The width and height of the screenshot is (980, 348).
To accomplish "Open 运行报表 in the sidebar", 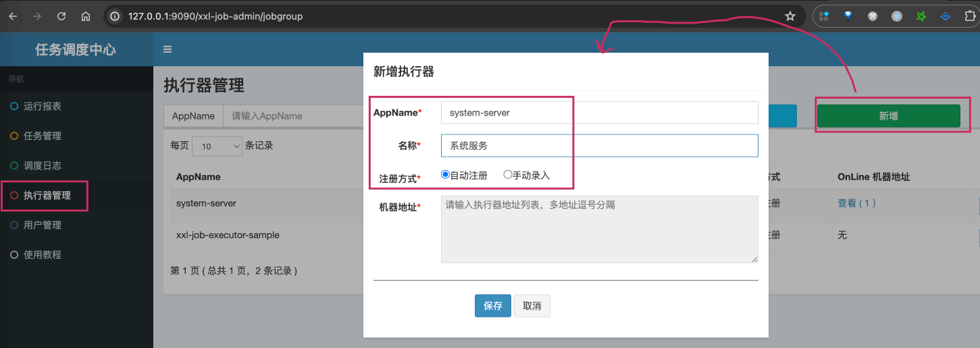I will pyautogui.click(x=43, y=106).
